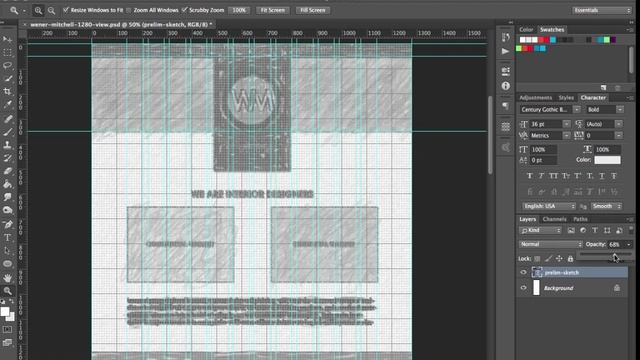Open the Smooth anti-aliasing dropdown
640x360 pixels.
click(607, 206)
